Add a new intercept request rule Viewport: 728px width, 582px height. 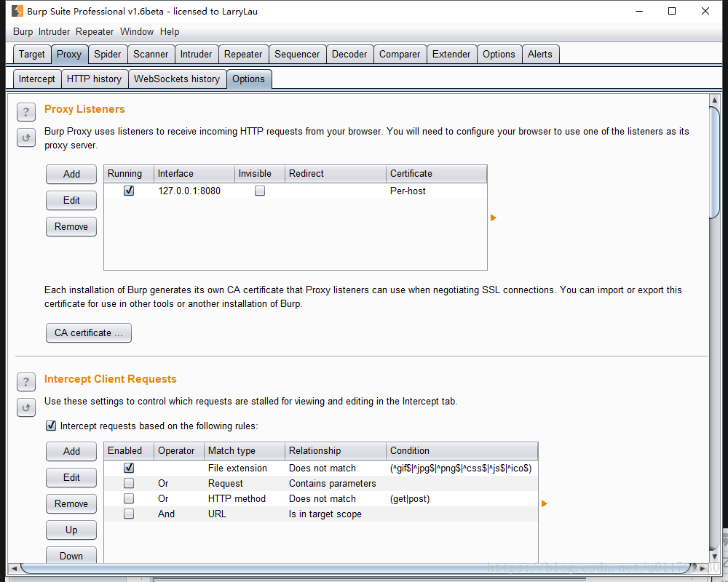pos(71,451)
